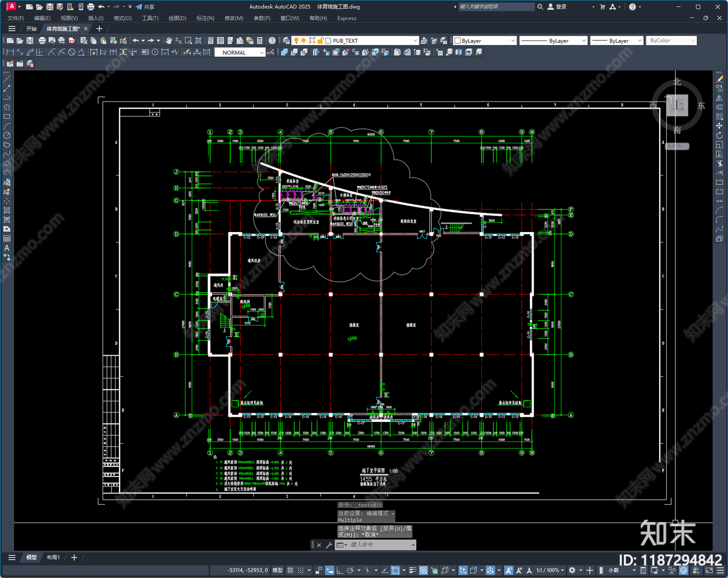Toggle snap mode in status bar
Image resolution: width=728 pixels, height=578 pixels.
tap(301, 570)
